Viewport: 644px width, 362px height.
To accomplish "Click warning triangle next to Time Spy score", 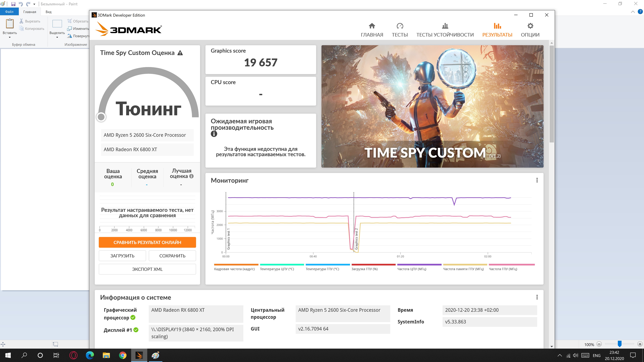I will click(180, 53).
